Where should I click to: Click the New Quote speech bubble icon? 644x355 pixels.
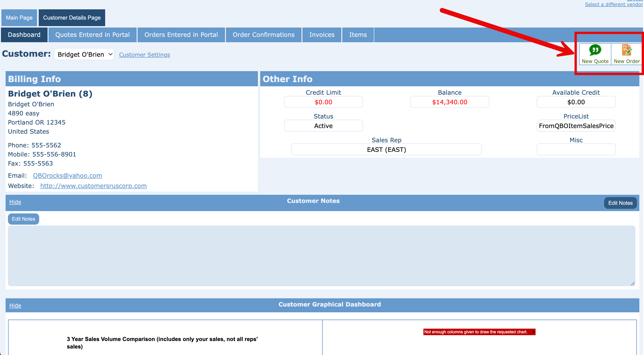tap(595, 50)
